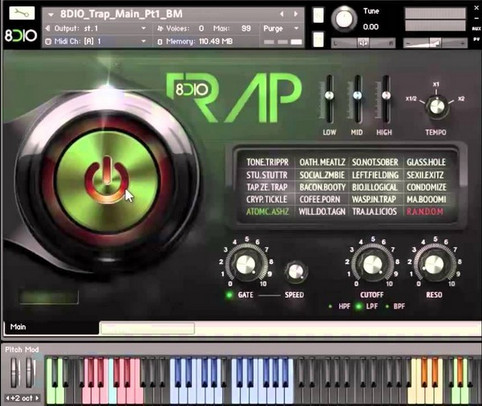The height and width of the screenshot is (406, 482).
Task: Click the Tune value 0.00
Action: pyautogui.click(x=371, y=27)
